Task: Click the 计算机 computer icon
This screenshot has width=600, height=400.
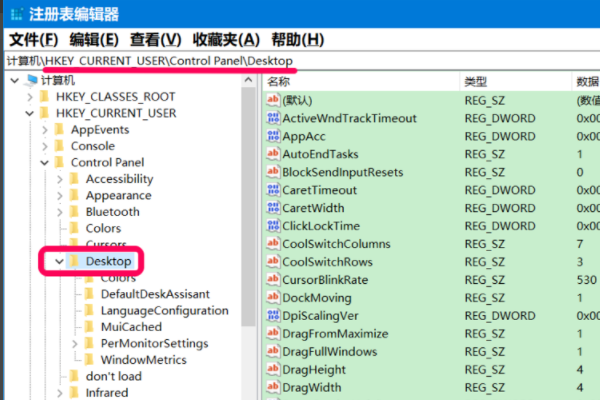Action: (31, 80)
